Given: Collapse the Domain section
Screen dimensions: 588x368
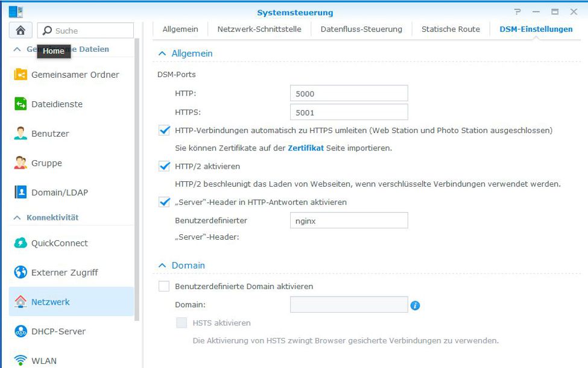Looking at the screenshot, I should click(x=162, y=265).
